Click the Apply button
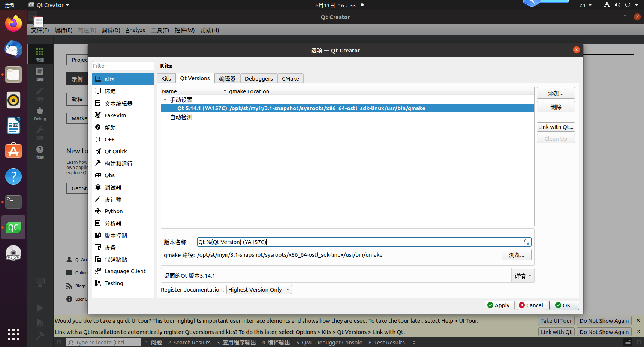This screenshot has height=347, width=644. point(500,305)
